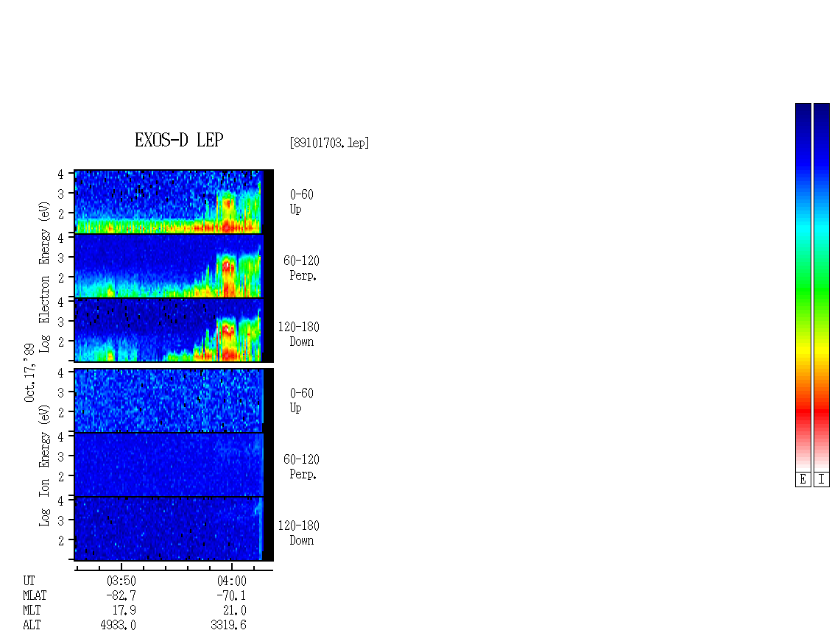Click the MLAT row label
Screen dimensions: 832x644
(x=35, y=595)
